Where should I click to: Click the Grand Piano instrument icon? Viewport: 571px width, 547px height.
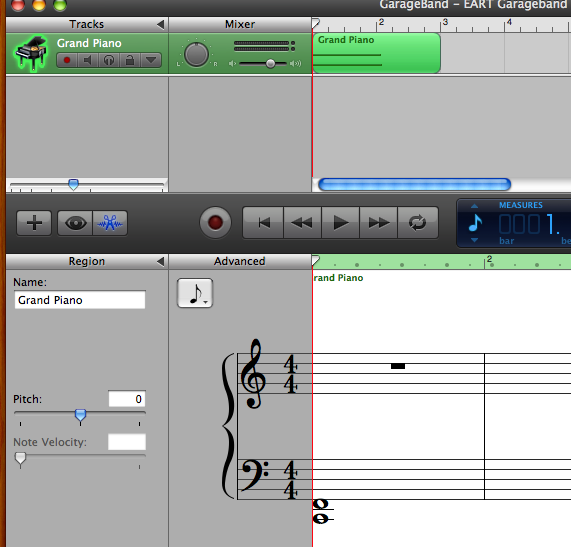pos(31,53)
